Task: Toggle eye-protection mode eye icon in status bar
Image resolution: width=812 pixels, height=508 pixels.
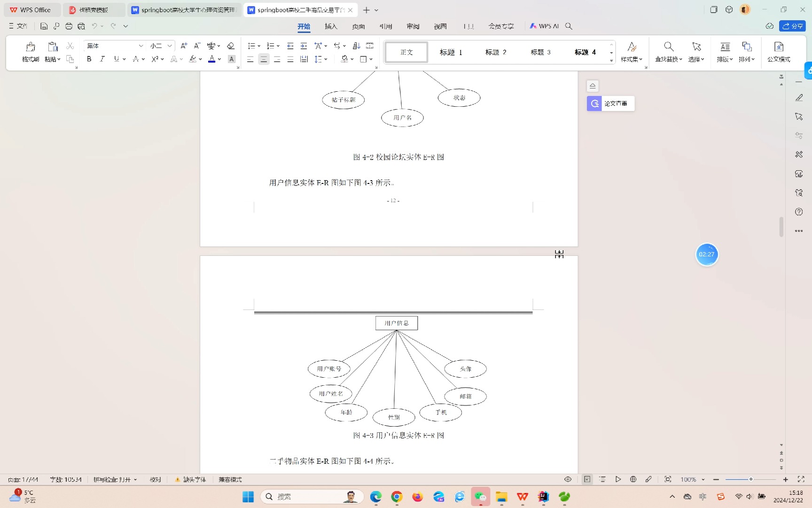Action: (x=568, y=479)
